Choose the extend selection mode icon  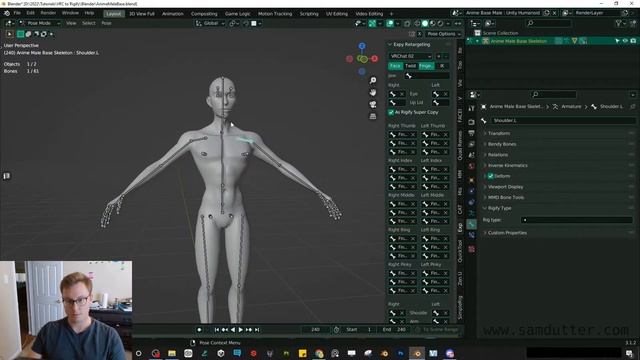pyautogui.click(x=28, y=34)
